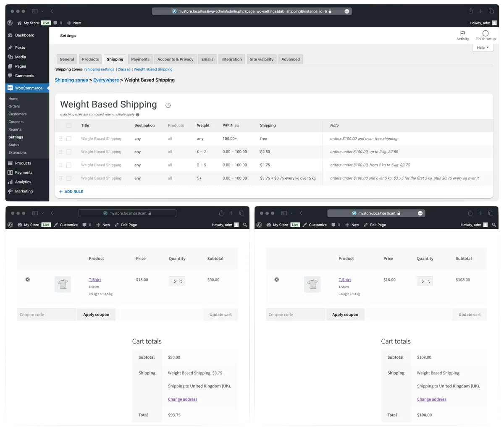Click the search icon in the $93.75 cart window
The image size is (504, 430).
pos(245,225)
